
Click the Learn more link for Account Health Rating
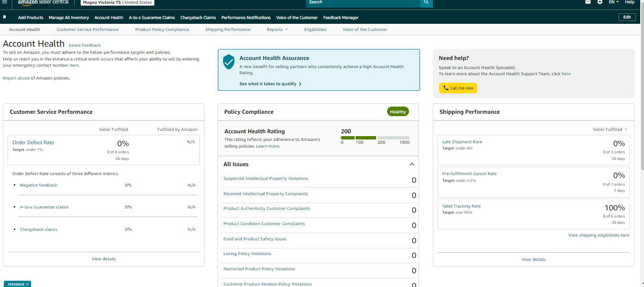(267, 146)
